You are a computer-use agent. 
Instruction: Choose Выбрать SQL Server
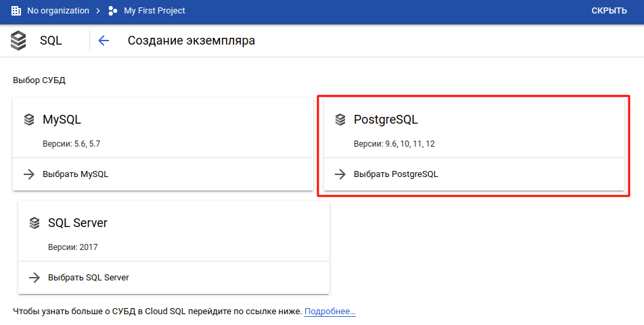coord(89,278)
